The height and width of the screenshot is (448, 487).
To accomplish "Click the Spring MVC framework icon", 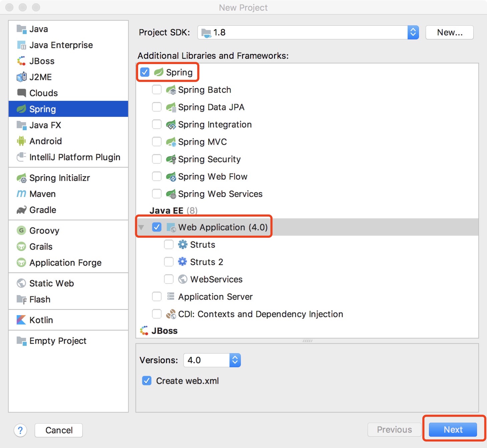I will (x=171, y=142).
